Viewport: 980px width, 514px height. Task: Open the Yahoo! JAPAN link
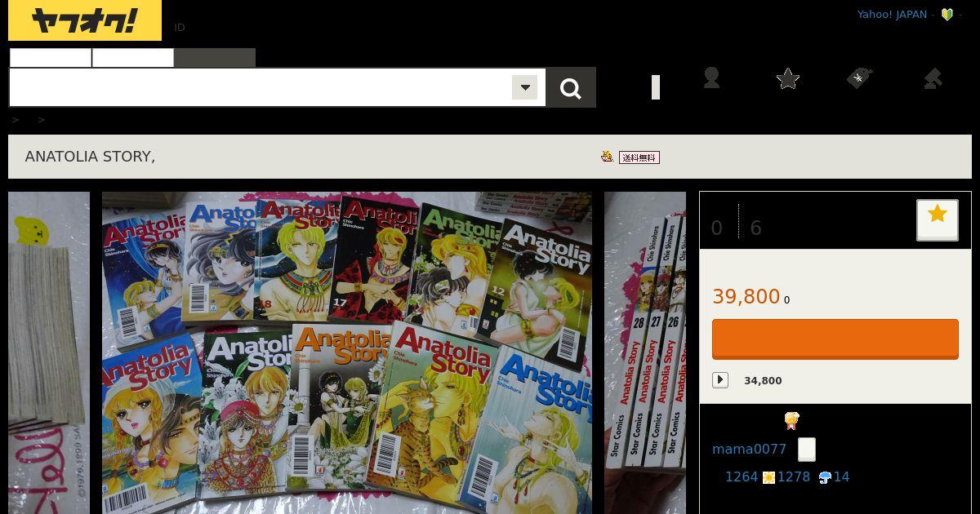tap(892, 15)
